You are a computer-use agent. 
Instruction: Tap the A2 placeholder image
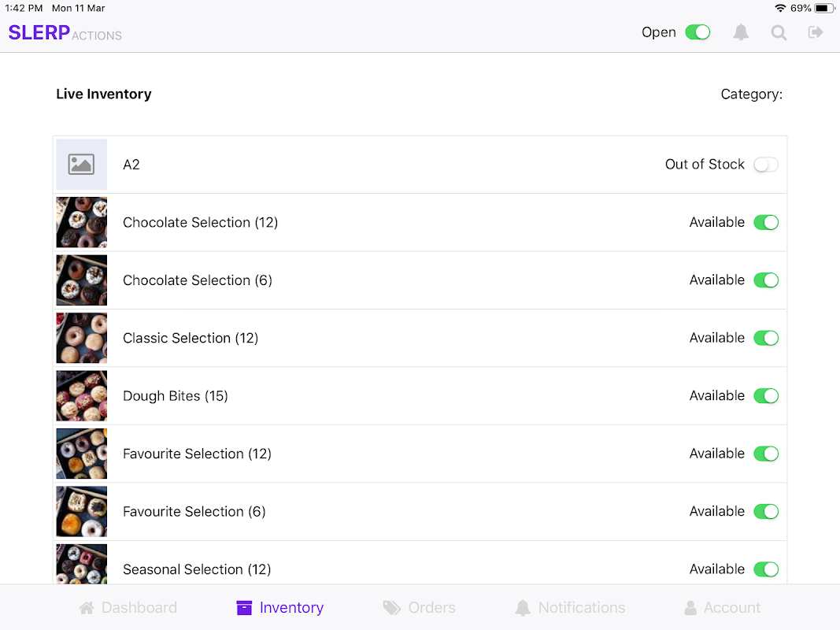pos(82,165)
